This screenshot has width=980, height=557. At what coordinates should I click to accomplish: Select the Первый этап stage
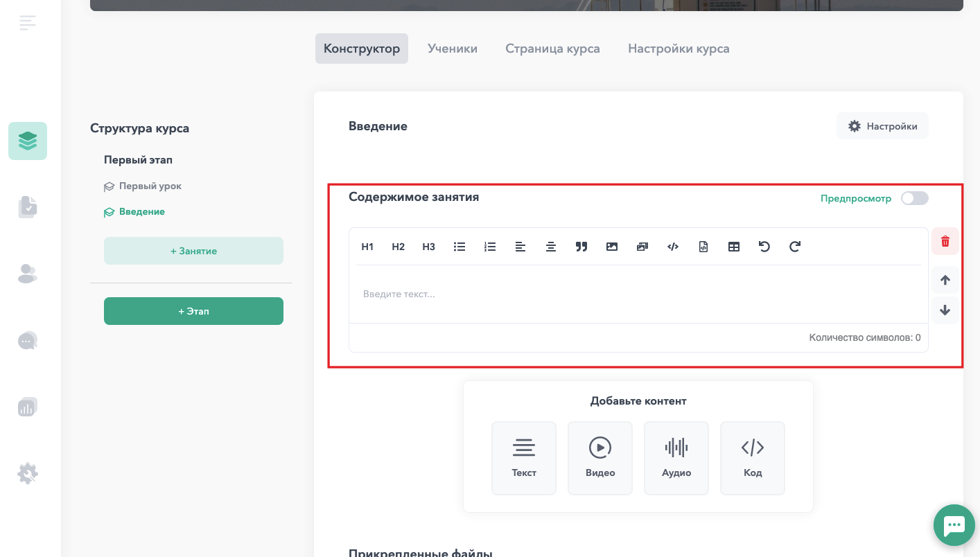click(138, 160)
